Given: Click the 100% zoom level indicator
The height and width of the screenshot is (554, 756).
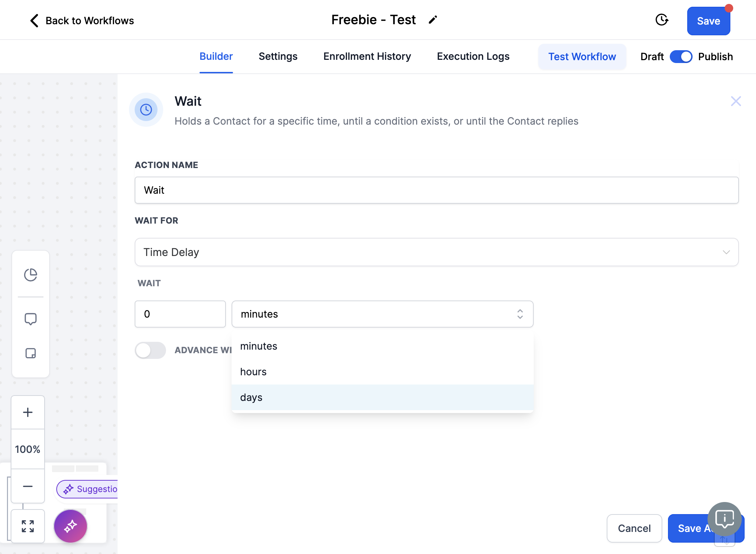Looking at the screenshot, I should [28, 449].
